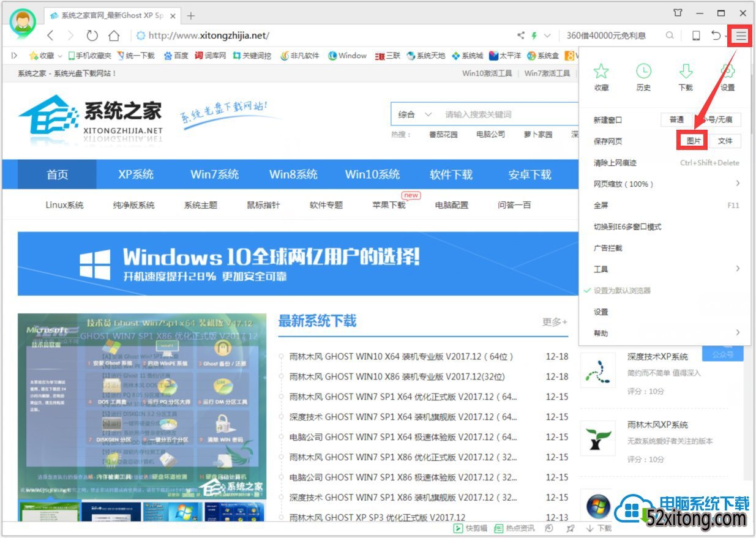Open the skin (shirt) icon in title bar
This screenshot has height=538, width=756.
[x=678, y=12]
